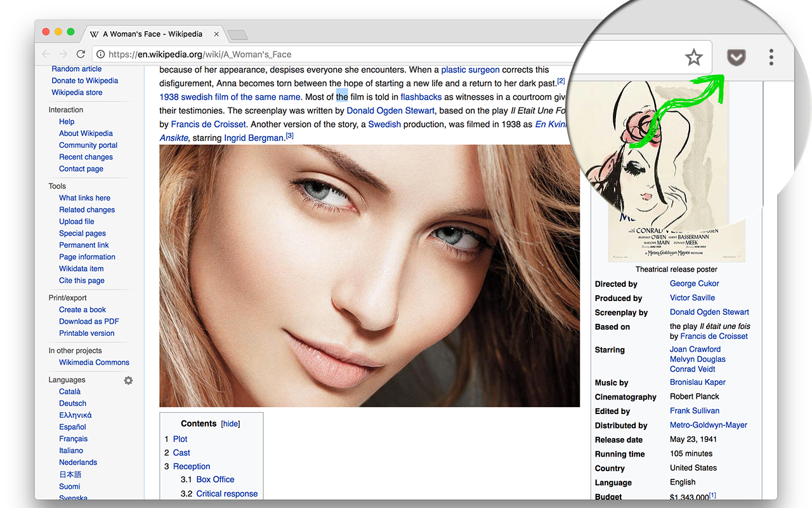Open Victor Saville in infobox
This screenshot has height=508, width=812.
coord(692,297)
